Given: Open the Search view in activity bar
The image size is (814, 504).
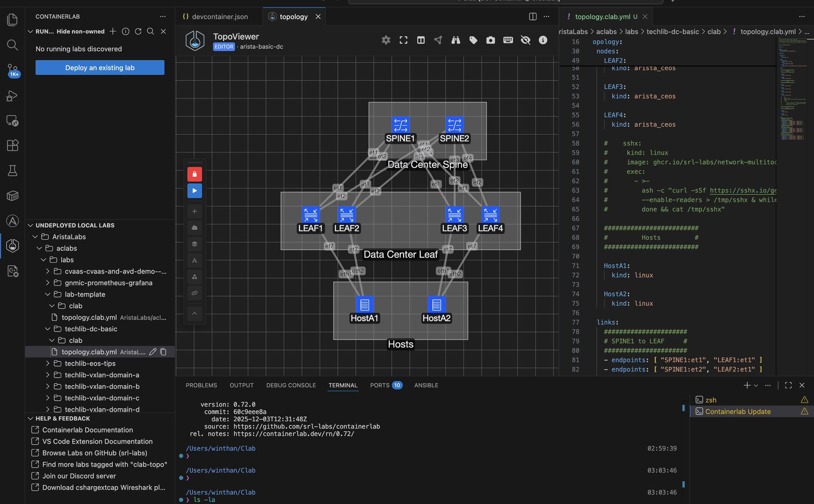Looking at the screenshot, I should [x=12, y=45].
